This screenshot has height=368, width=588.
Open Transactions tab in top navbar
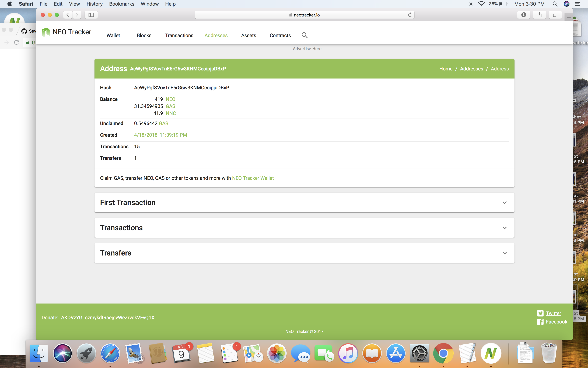click(179, 35)
